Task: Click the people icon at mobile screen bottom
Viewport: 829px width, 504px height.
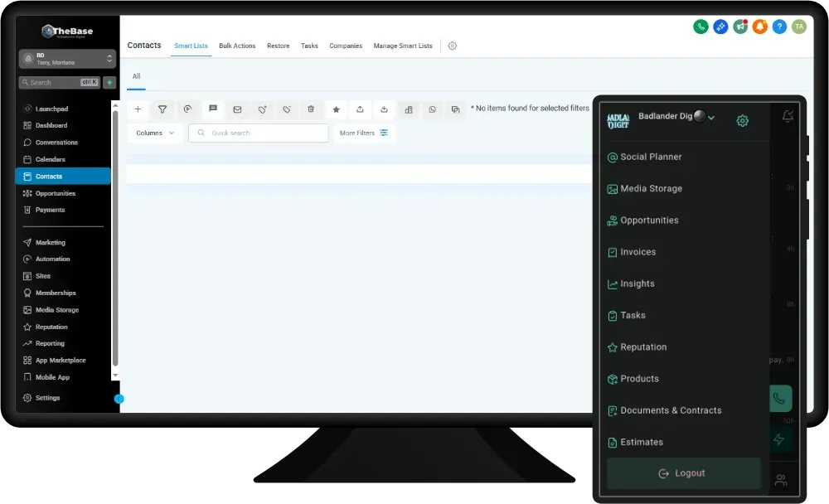Action: [781, 480]
